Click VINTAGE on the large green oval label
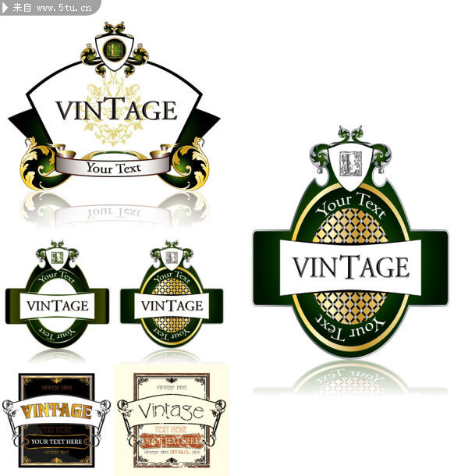Image resolution: width=468 pixels, height=476 pixels. click(351, 267)
